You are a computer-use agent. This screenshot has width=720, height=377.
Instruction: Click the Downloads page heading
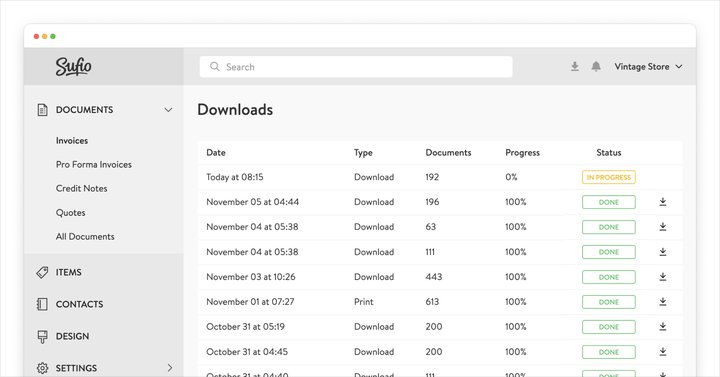click(x=235, y=110)
